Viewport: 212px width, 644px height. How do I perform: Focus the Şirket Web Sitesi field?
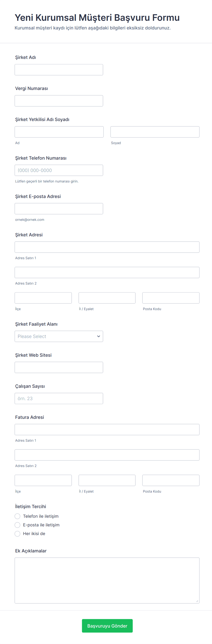tap(59, 367)
